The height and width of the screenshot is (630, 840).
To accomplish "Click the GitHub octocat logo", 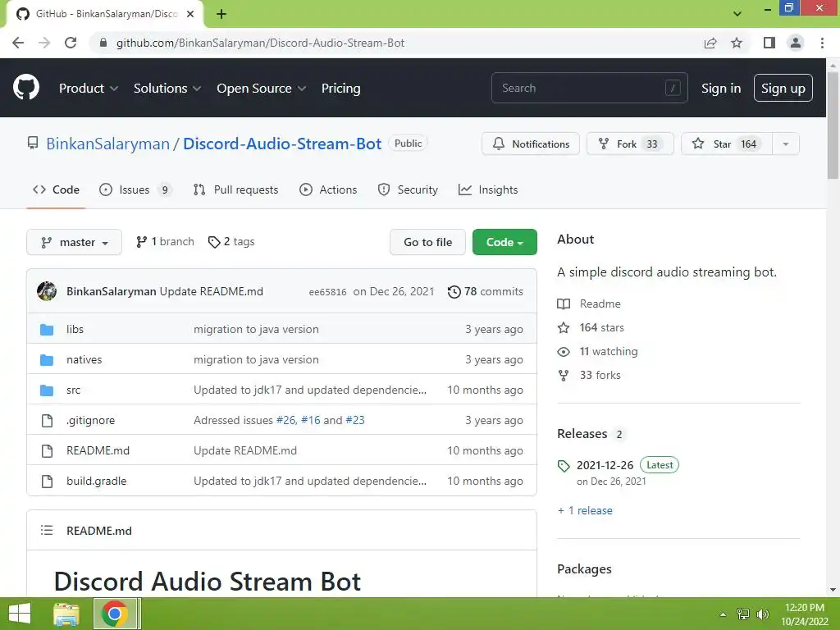I will point(25,88).
